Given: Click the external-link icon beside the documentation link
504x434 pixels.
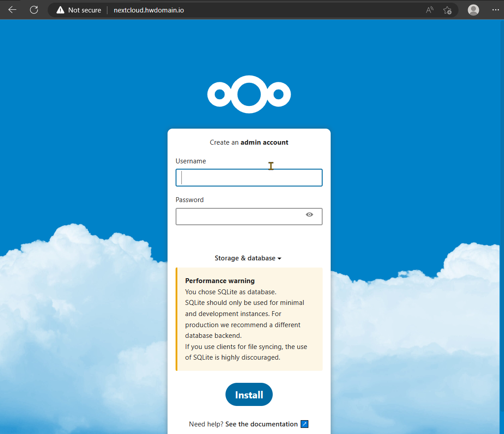Looking at the screenshot, I should 304,424.
